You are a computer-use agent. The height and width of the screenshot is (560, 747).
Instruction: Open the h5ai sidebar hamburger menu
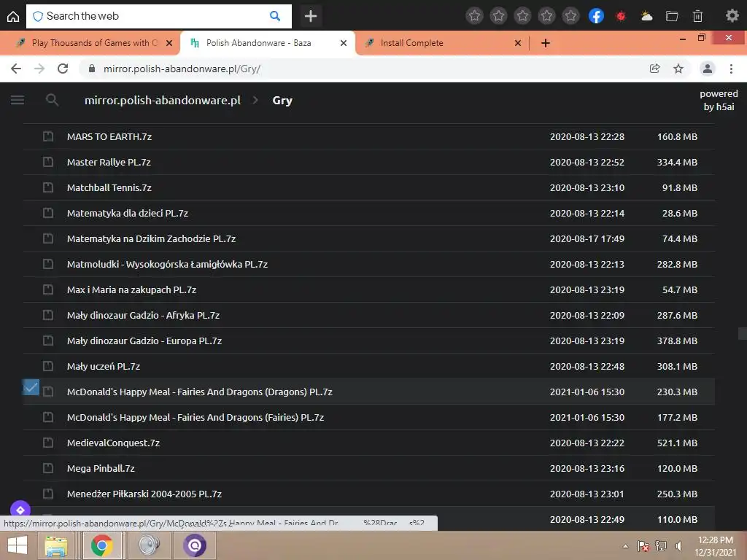pos(18,100)
